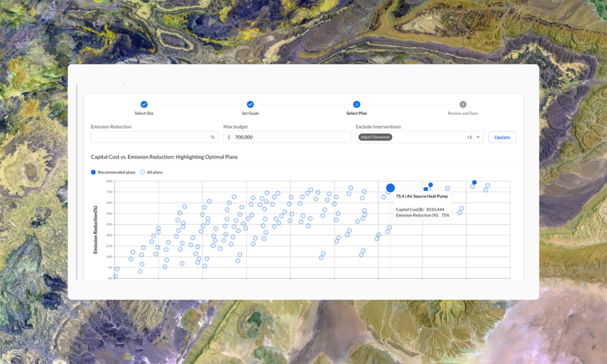Click the step 3 Select Plan circle icon

[x=356, y=104]
